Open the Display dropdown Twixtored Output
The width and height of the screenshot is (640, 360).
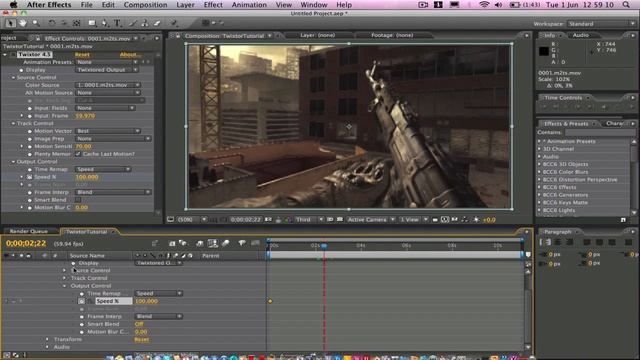tap(107, 70)
